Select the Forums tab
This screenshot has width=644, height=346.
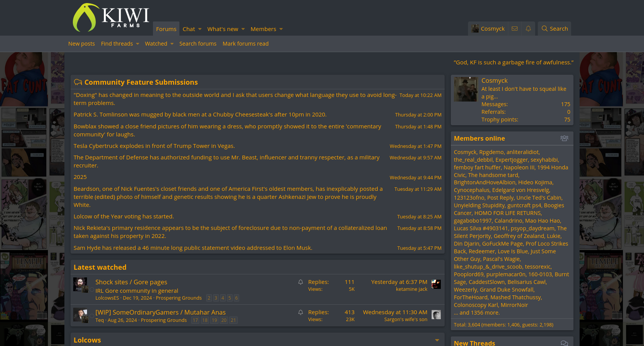(166, 29)
